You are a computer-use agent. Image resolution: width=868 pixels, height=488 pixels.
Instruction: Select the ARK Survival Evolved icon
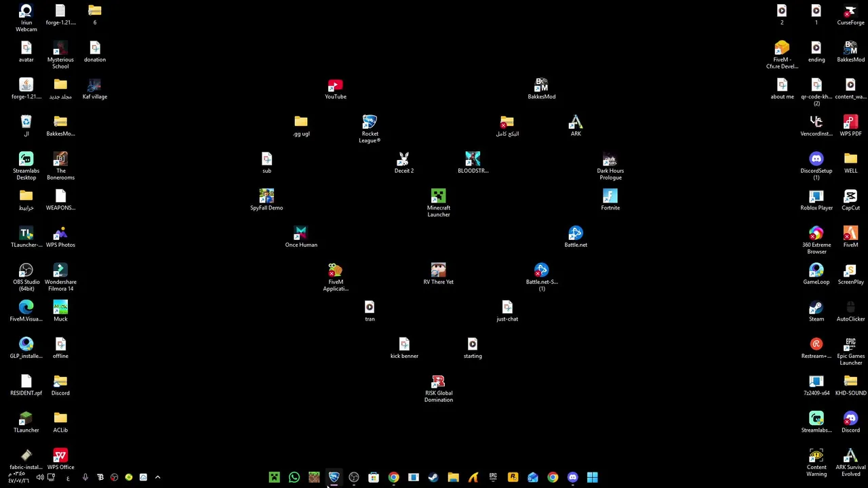click(850, 463)
